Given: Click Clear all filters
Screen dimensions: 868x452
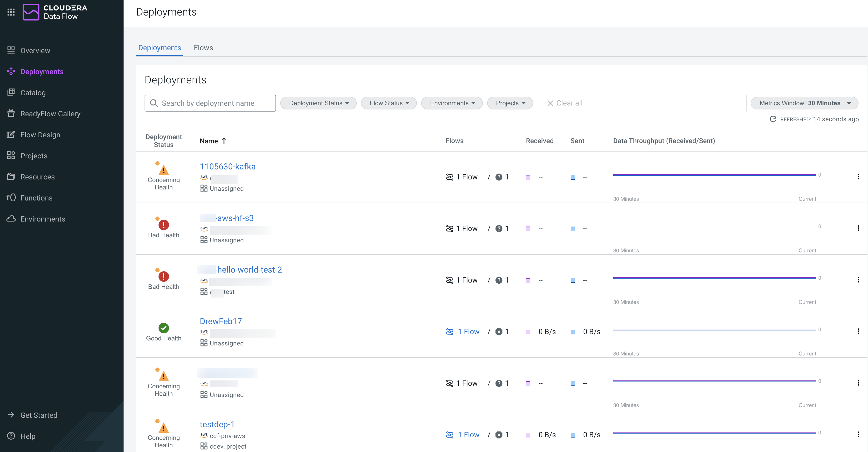Looking at the screenshot, I should pyautogui.click(x=565, y=103).
